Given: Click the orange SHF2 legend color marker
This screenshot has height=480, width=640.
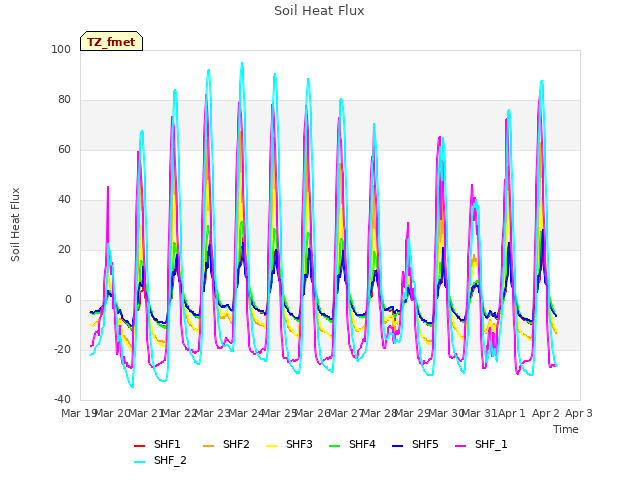Looking at the screenshot, I should pyautogui.click(x=208, y=446).
